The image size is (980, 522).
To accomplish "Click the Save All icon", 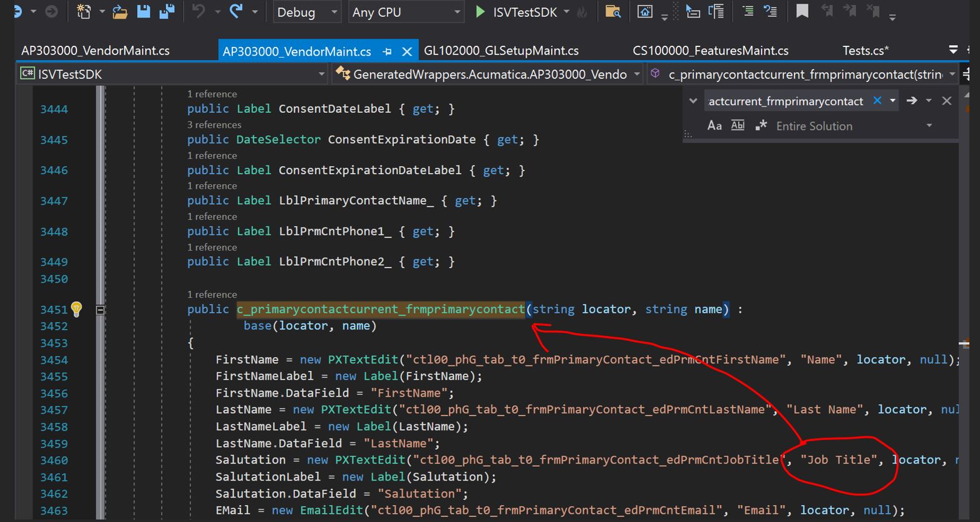I will [x=167, y=11].
